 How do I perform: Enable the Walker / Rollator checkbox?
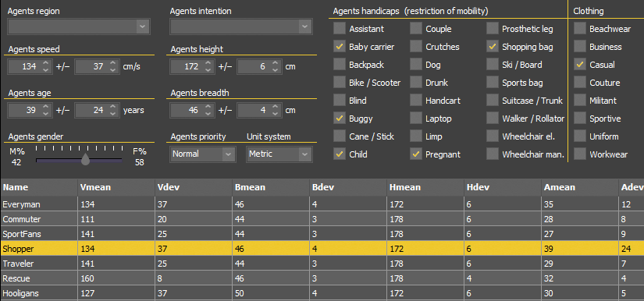[493, 119]
